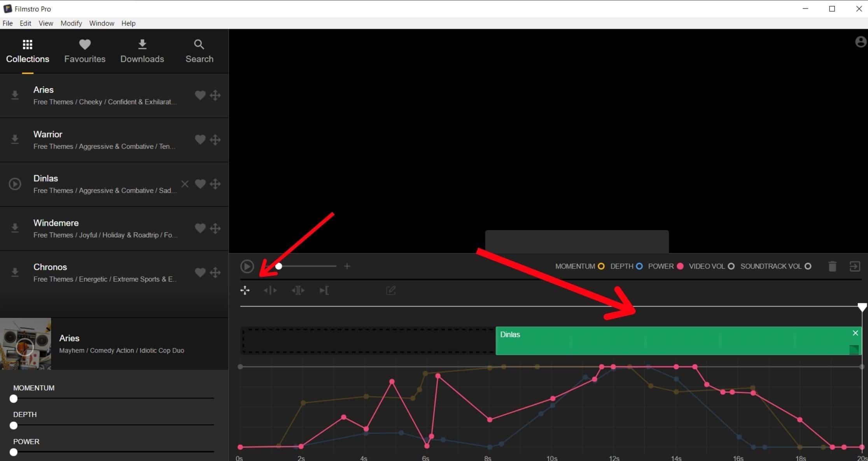Click the move tool icon in timeline toolbar
The width and height of the screenshot is (868, 461).
[245, 290]
